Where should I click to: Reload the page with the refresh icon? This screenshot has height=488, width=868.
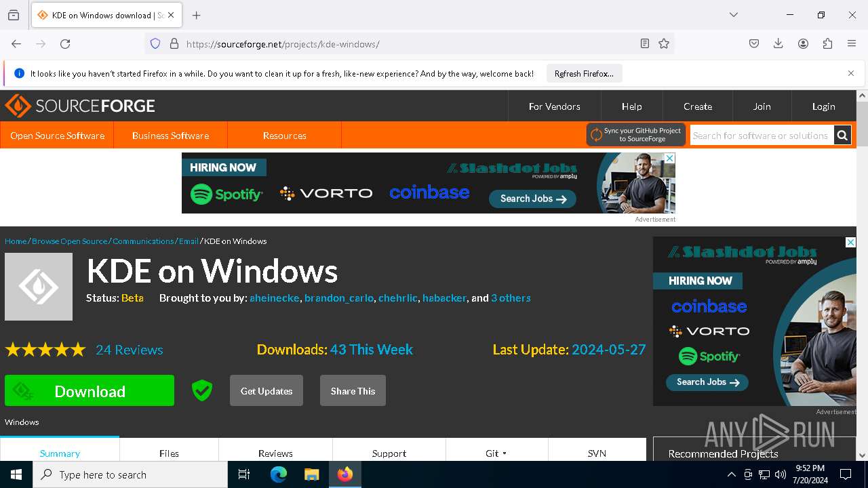65,44
